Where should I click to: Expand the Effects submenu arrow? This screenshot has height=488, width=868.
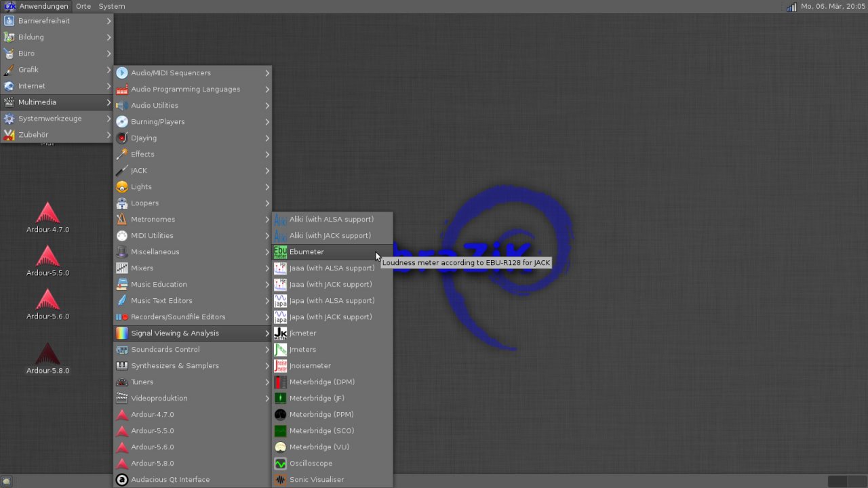(x=267, y=155)
